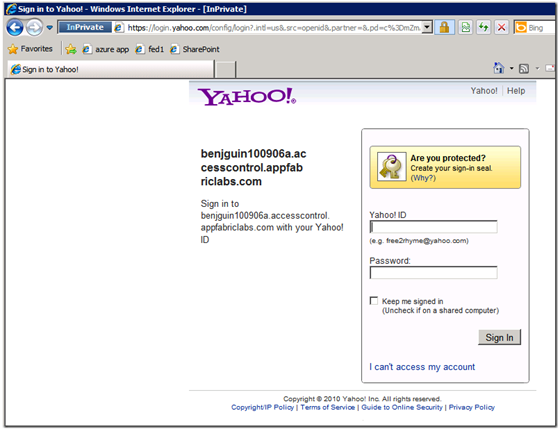Click the Are you protected? heading
This screenshot has width=560, height=429.
(448, 158)
